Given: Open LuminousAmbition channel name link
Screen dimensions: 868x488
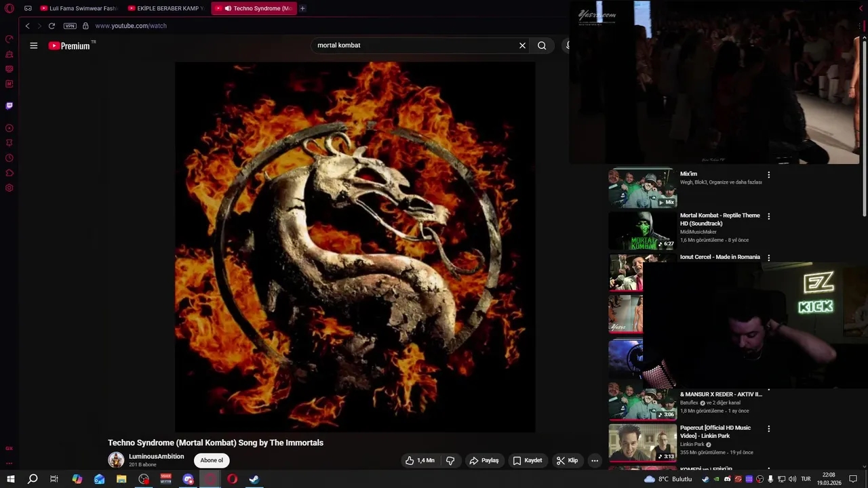Looking at the screenshot, I should pos(157,457).
